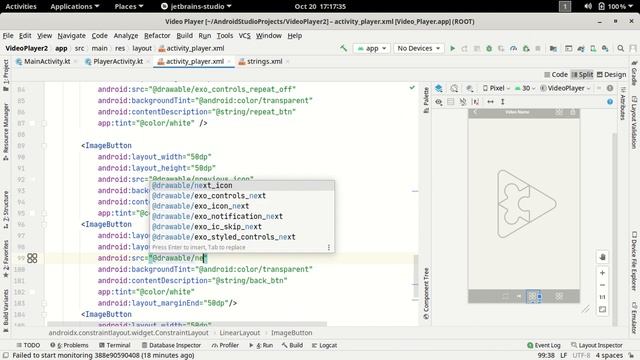This screenshot has width=640, height=360.
Task: Toggle the Attributes side panel
Action: tap(623, 104)
